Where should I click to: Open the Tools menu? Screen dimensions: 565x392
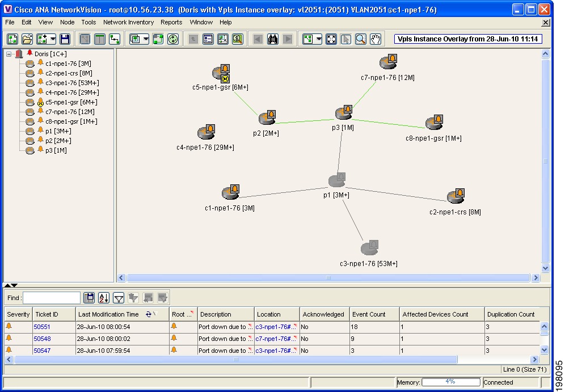tap(88, 22)
